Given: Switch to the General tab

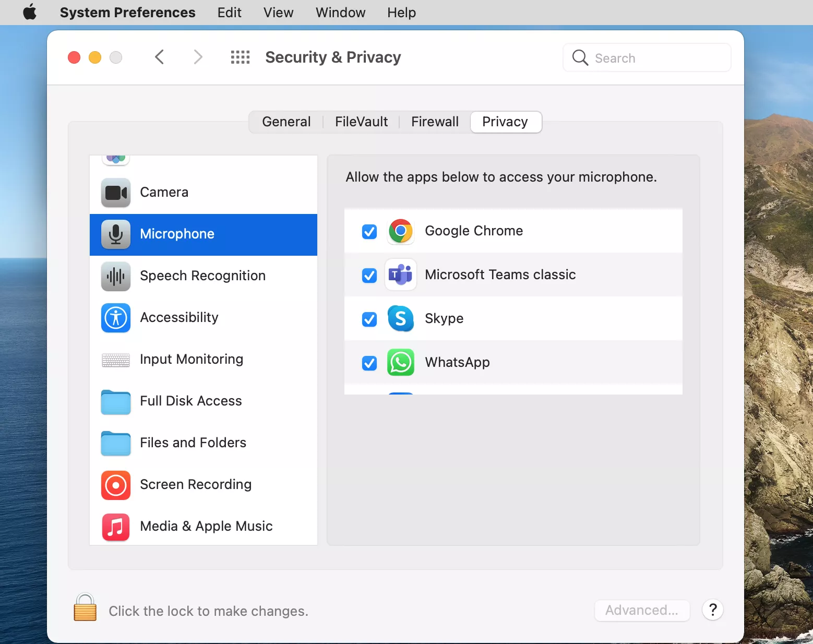Looking at the screenshot, I should coord(286,122).
